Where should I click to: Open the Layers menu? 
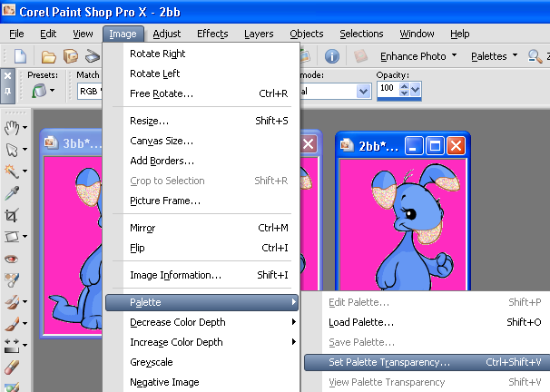click(259, 34)
